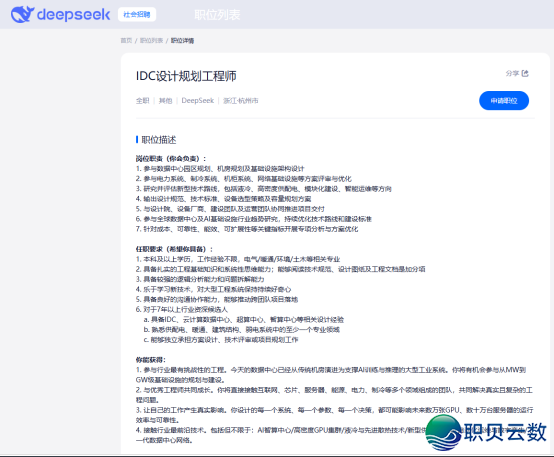
Task: Click sub-item 'c. 能够独立承担方案设计'
Action: [221, 340]
